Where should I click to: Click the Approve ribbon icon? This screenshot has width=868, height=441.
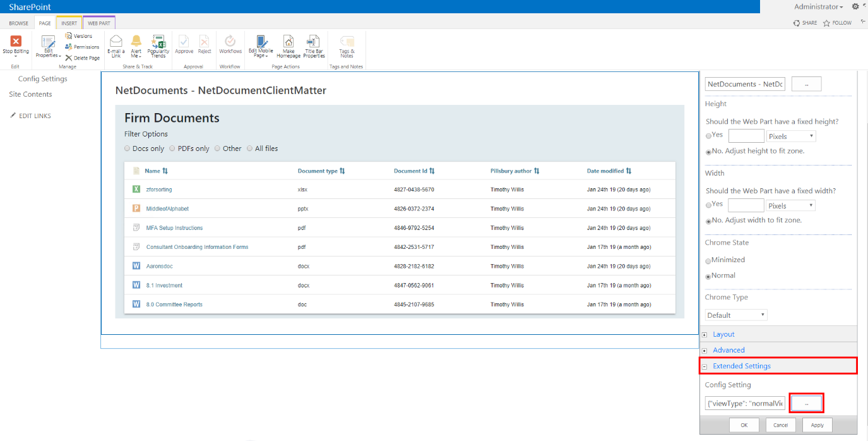(184, 40)
